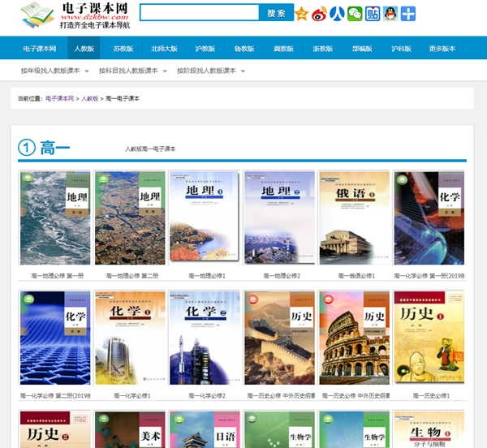This screenshot has width=487, height=448.
Task: Select the 冀教版 nav tab
Action: coord(283,49)
